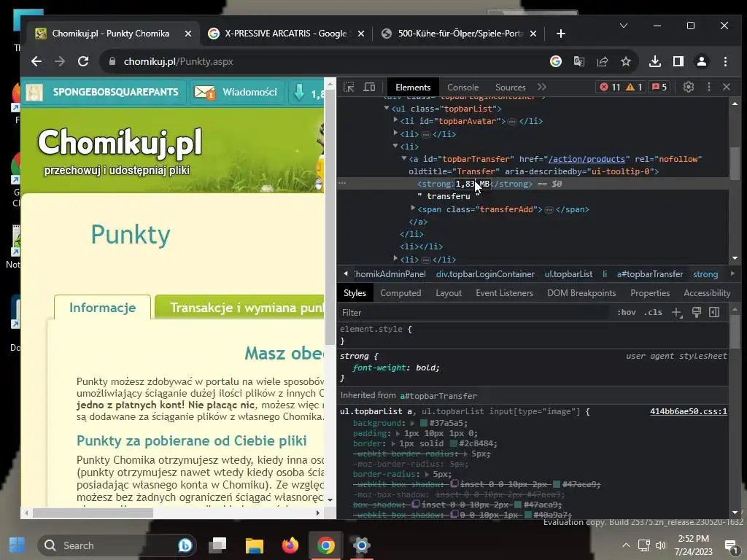Open the rendering emulation paintbrush icon
Viewport: 747px width, 560px height.
click(697, 312)
